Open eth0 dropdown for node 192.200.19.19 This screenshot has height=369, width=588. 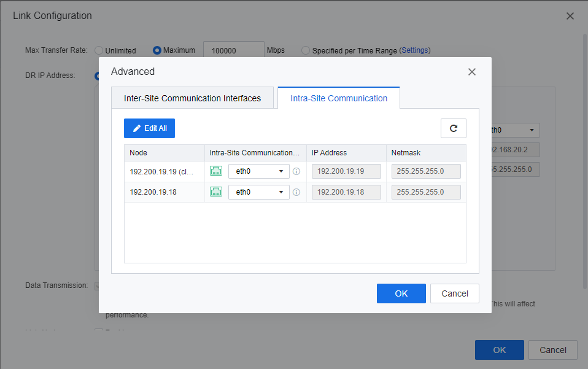click(258, 172)
